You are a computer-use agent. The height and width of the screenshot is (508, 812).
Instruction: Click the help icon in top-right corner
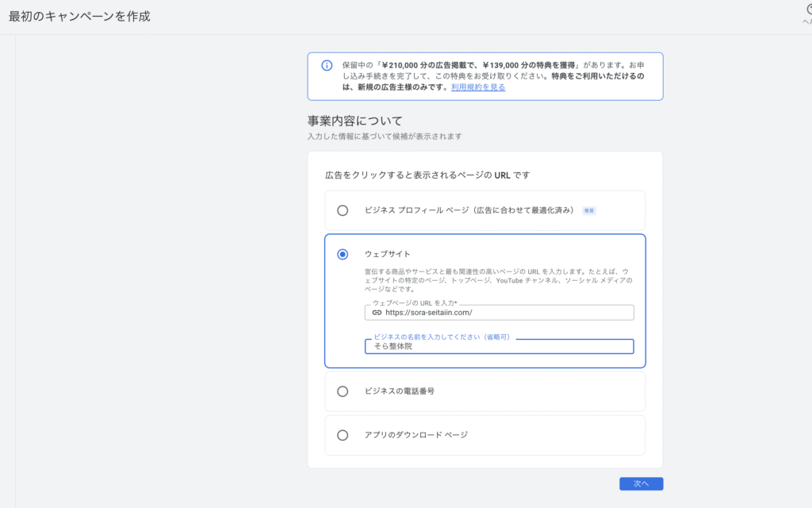point(808,10)
